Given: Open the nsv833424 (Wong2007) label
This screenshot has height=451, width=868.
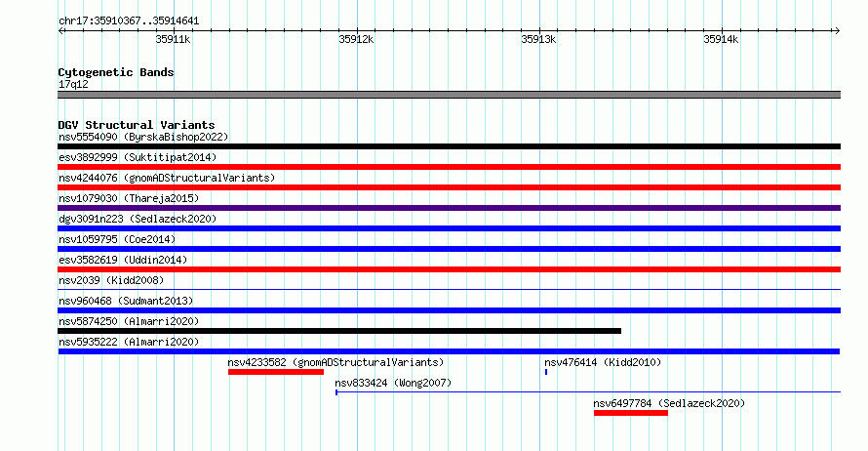Looking at the screenshot, I should [393, 383].
